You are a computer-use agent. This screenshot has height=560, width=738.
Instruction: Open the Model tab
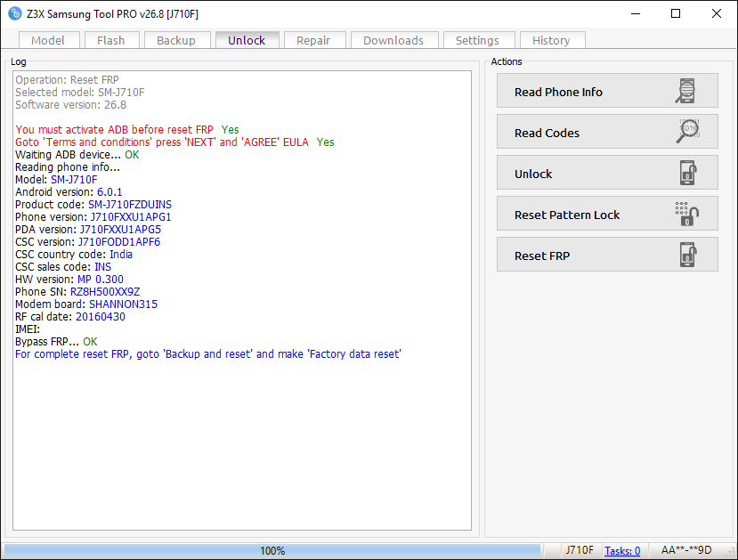click(48, 40)
